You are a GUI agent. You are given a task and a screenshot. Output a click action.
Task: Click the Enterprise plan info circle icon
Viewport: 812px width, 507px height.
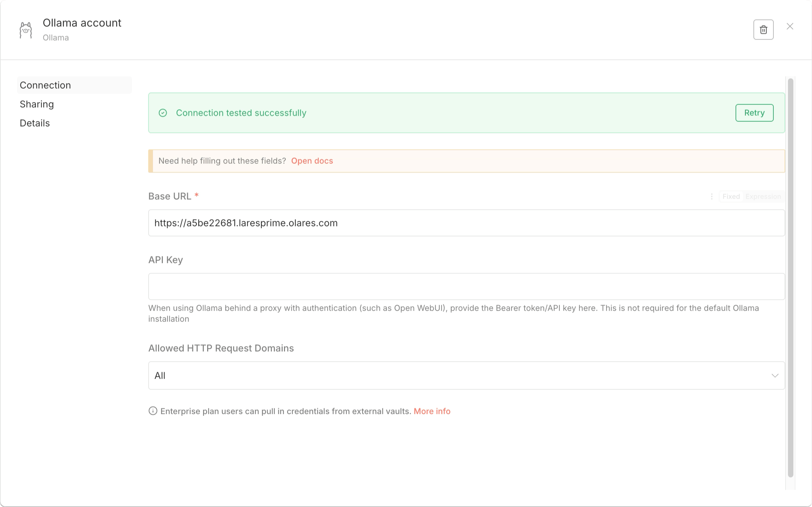click(x=153, y=411)
